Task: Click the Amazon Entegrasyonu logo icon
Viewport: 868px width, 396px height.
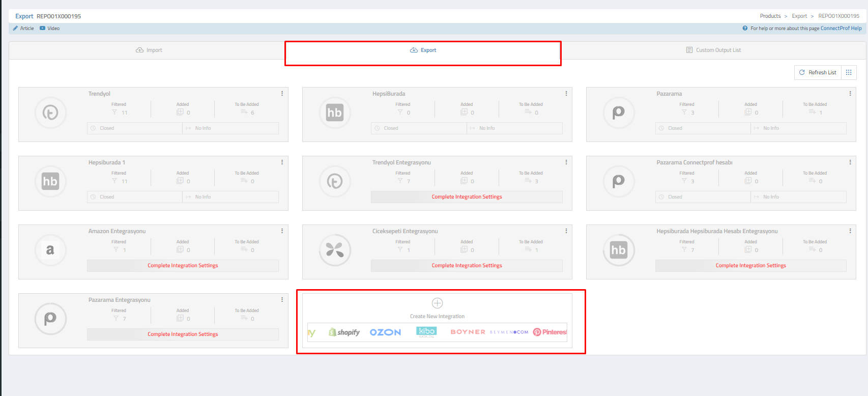Action: pyautogui.click(x=50, y=250)
